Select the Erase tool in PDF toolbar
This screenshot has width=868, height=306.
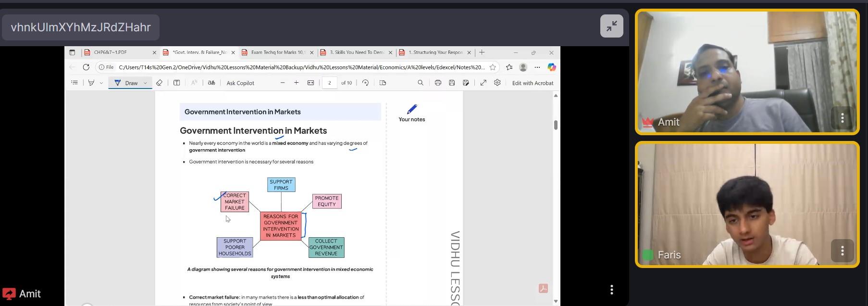coord(159,83)
